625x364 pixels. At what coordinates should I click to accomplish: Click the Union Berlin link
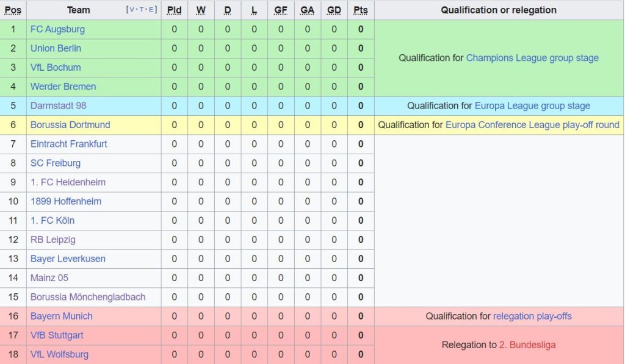coord(56,48)
